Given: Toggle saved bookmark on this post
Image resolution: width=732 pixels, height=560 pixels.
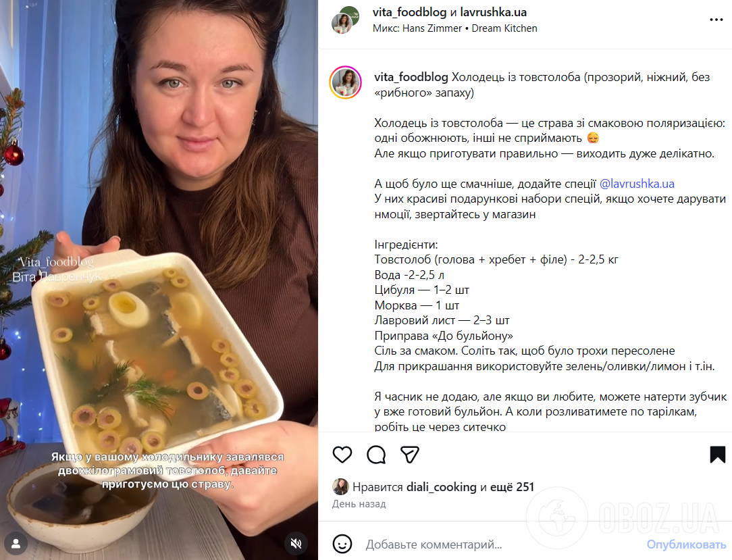Looking at the screenshot, I should (718, 455).
